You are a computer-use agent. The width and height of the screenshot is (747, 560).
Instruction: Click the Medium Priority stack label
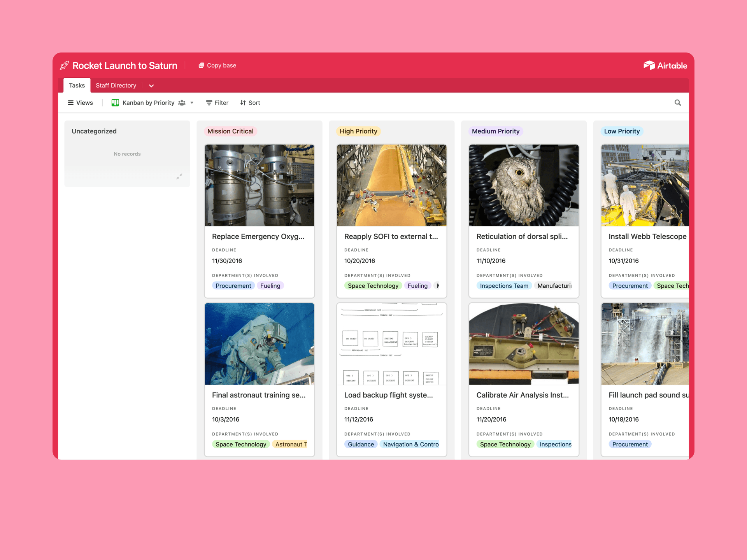(x=496, y=131)
